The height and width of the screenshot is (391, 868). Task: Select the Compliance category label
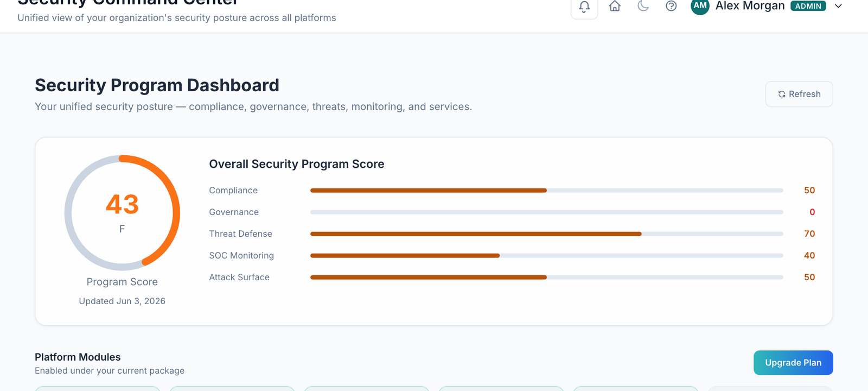pos(233,191)
